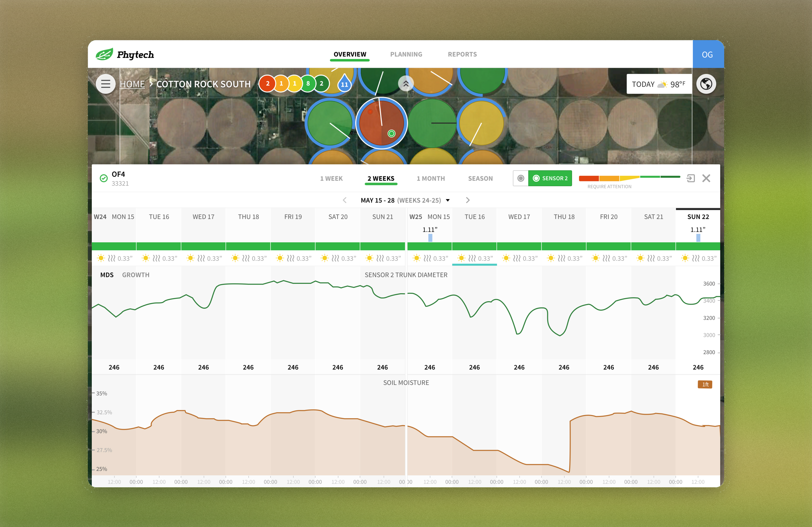This screenshot has width=812, height=527.
Task: Click the red sensor dot in selected field
Action: [370, 112]
